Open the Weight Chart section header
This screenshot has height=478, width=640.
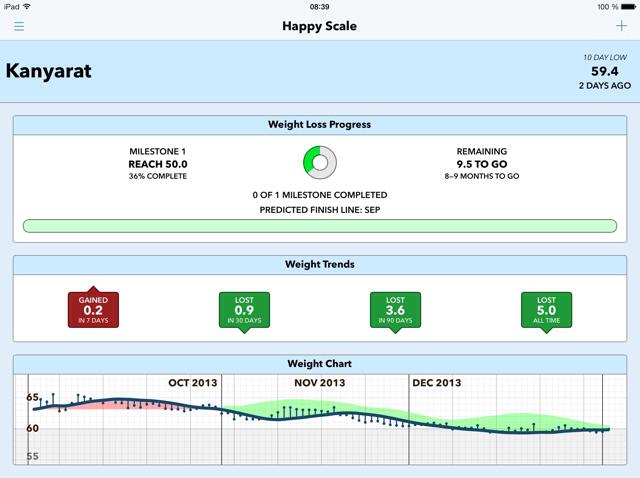click(x=320, y=364)
